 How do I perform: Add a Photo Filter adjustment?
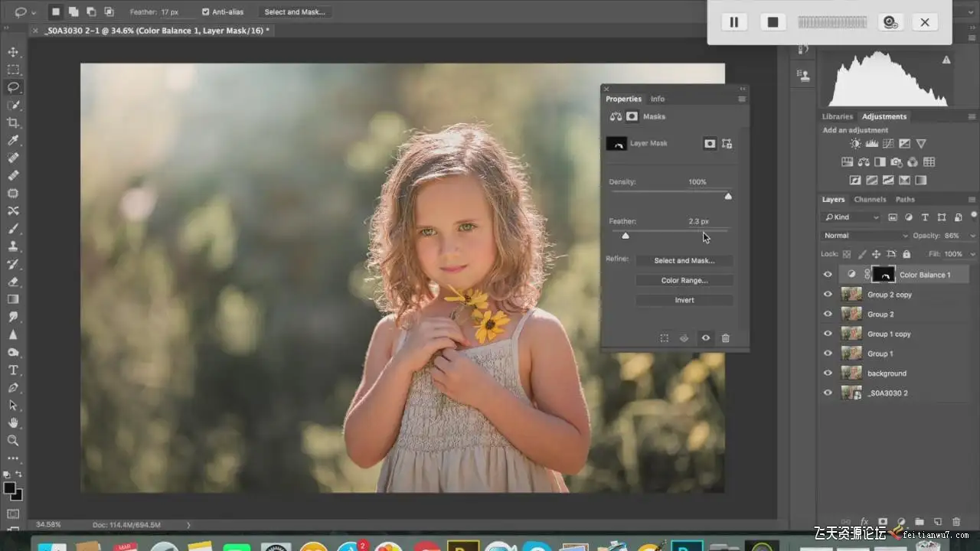click(x=896, y=162)
